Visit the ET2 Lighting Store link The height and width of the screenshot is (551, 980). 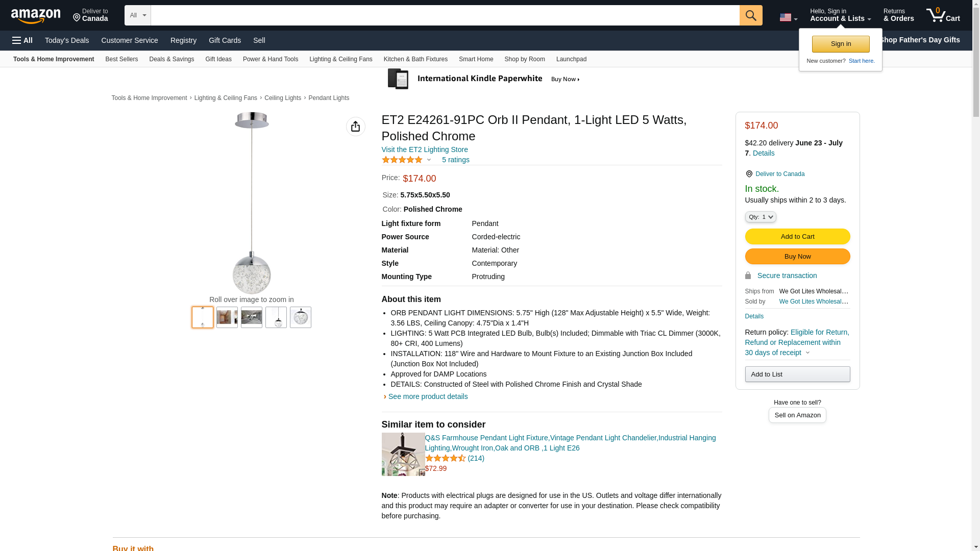(x=424, y=149)
